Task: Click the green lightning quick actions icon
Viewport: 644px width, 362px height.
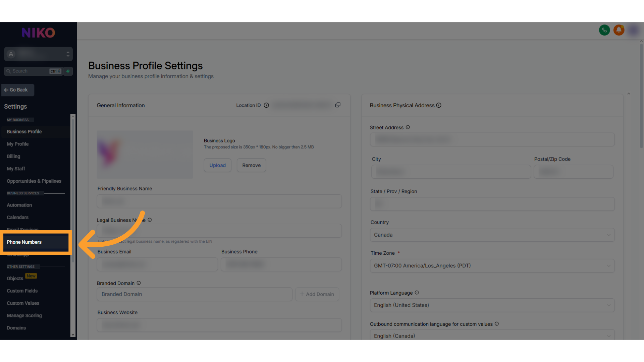Action: [68, 71]
